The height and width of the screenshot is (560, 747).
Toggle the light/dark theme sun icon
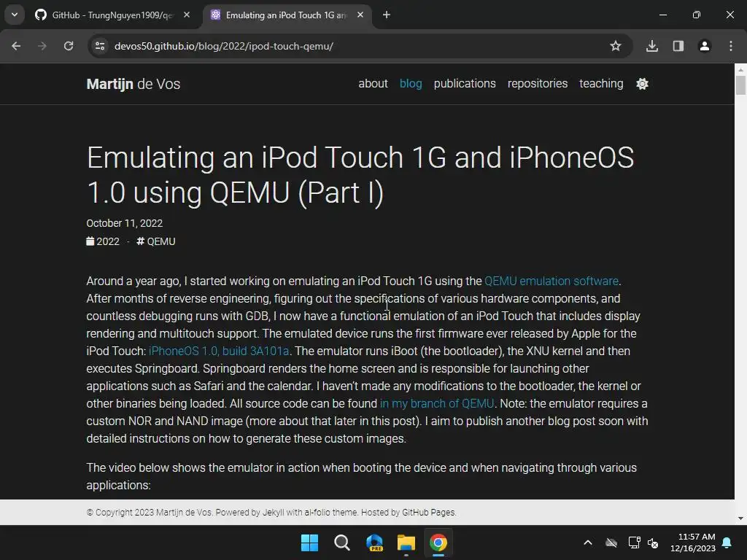pos(642,84)
